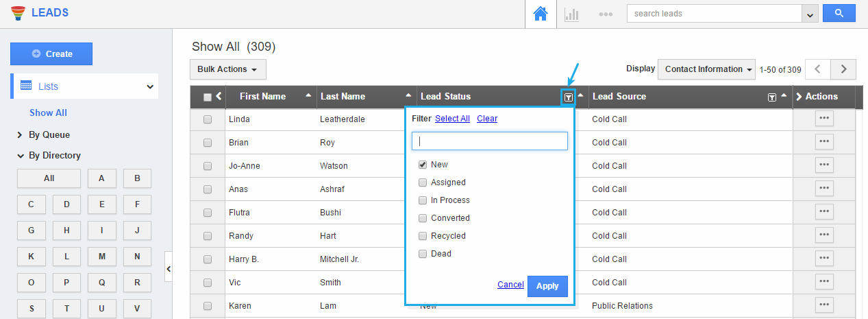This screenshot has height=319, width=868.
Task: Select Show All in Lists menu
Action: (48, 113)
